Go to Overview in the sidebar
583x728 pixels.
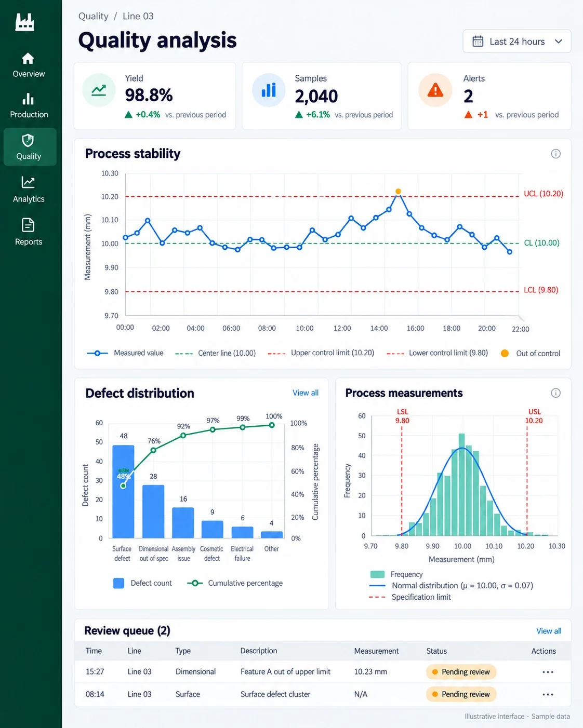click(29, 65)
